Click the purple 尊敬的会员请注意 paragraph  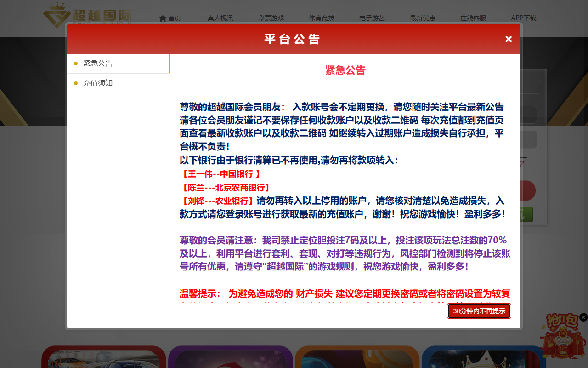click(345, 253)
